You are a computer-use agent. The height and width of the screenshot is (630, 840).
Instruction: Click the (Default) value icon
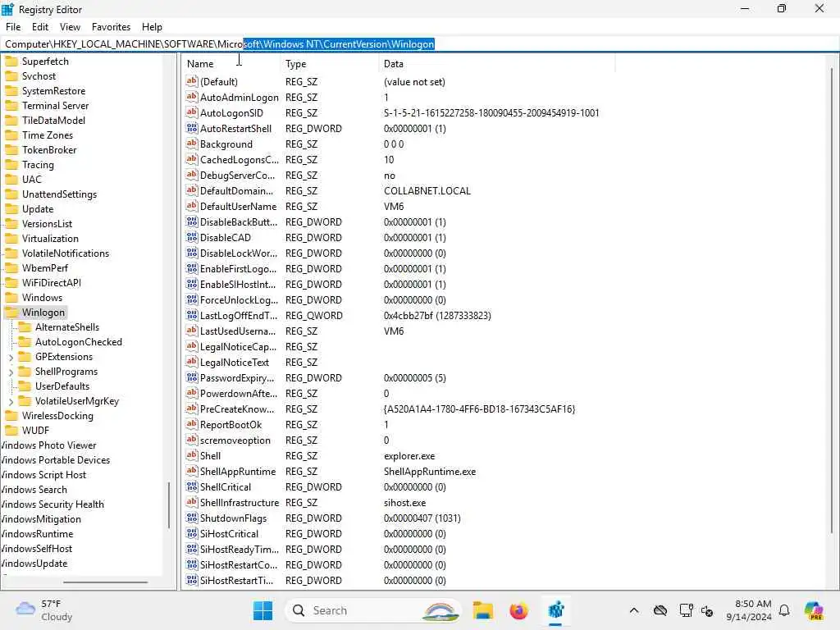[192, 81]
